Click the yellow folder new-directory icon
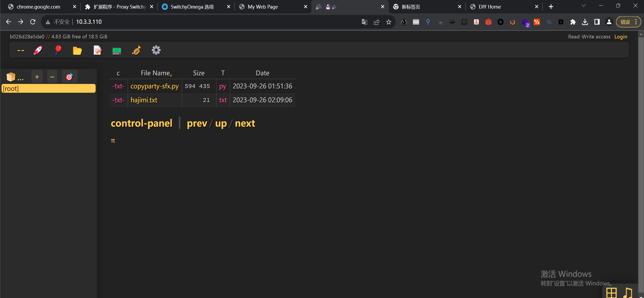This screenshot has height=298, width=644. [77, 51]
